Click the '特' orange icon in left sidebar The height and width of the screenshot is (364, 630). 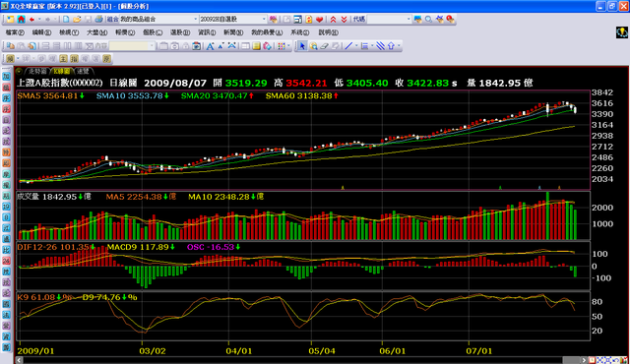point(7,152)
